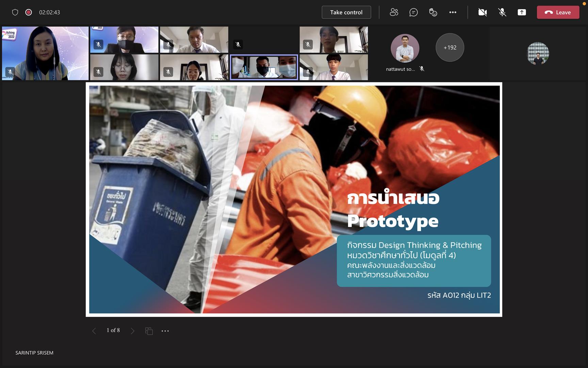Click the share content icon
The height and width of the screenshot is (368, 588).
(x=522, y=12)
